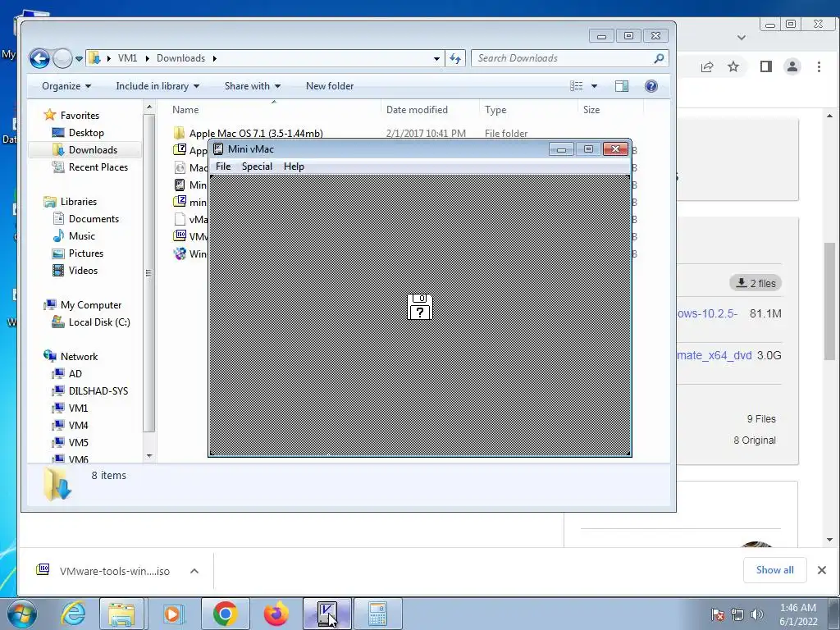This screenshot has width=840, height=630.
Task: Open the Videos library
Action: point(83,271)
